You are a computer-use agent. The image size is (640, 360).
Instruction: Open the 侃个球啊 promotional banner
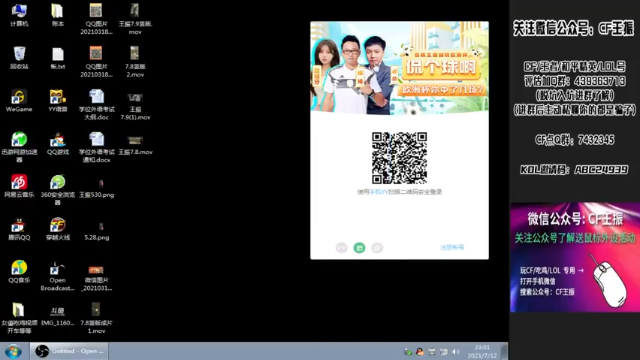tap(399, 67)
